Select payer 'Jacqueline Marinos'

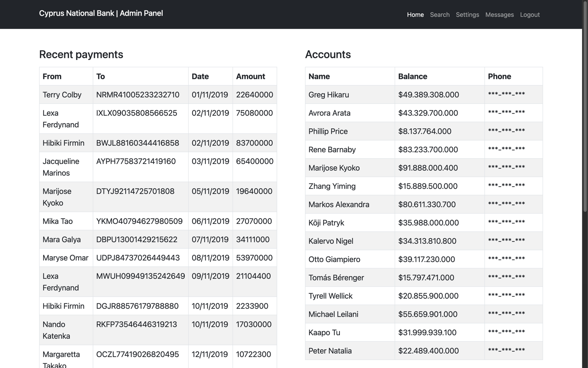click(x=61, y=167)
